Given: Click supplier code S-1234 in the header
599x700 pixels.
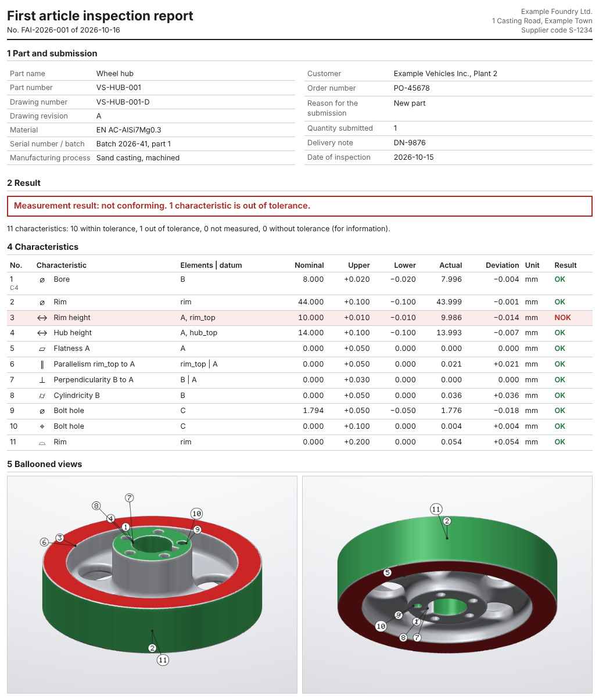Looking at the screenshot, I should coord(557,30).
